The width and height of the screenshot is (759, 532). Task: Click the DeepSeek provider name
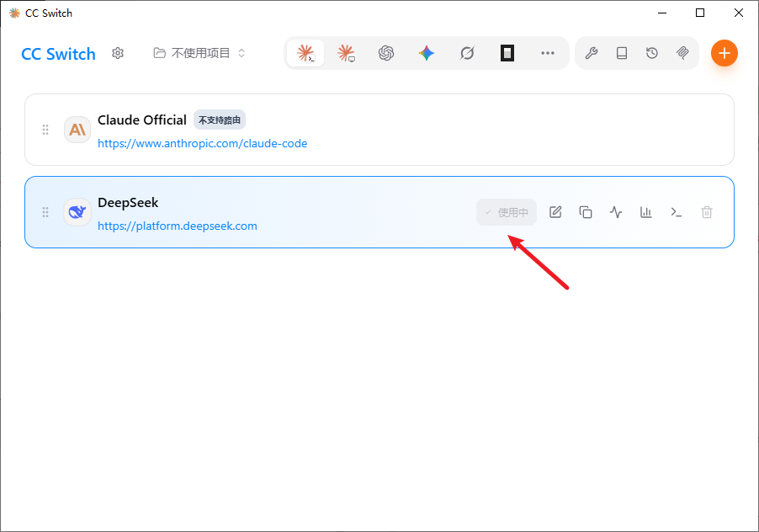click(128, 203)
